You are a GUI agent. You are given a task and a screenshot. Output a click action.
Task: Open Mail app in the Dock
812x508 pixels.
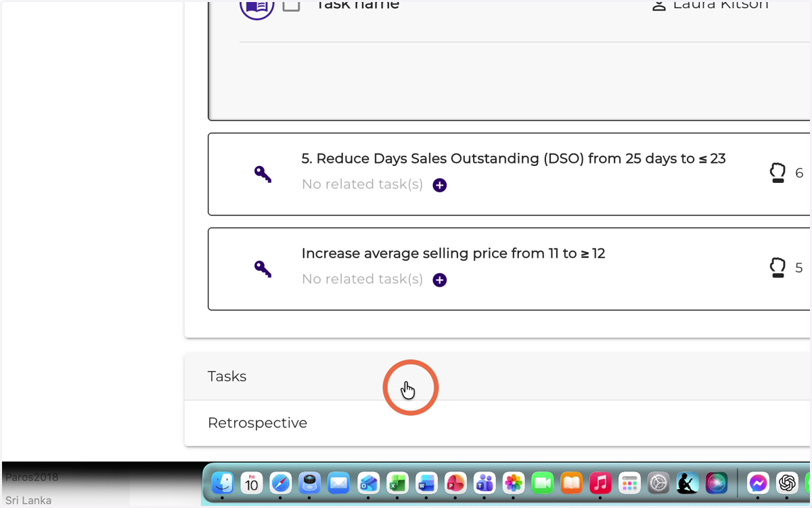pyautogui.click(x=338, y=483)
